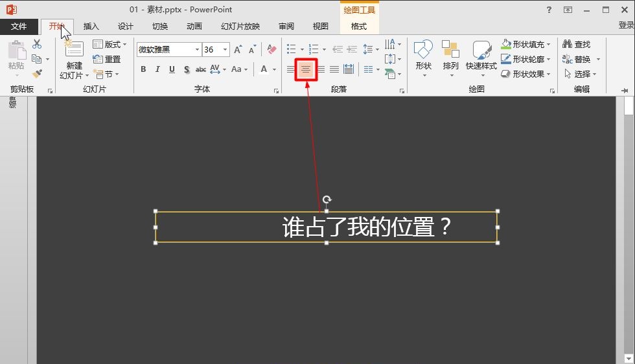Click the text box 谁占了我的位置？
Screen dimensions: 635x364
tap(366, 227)
